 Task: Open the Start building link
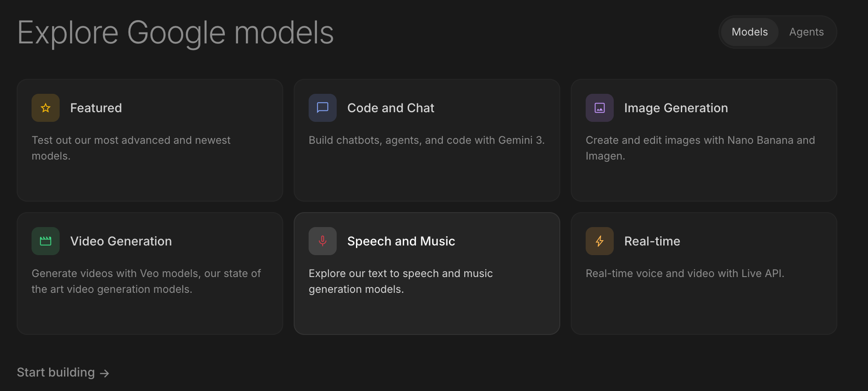point(56,372)
